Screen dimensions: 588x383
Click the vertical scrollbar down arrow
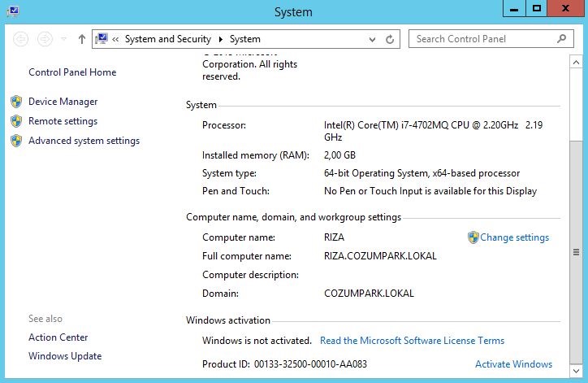click(x=576, y=371)
